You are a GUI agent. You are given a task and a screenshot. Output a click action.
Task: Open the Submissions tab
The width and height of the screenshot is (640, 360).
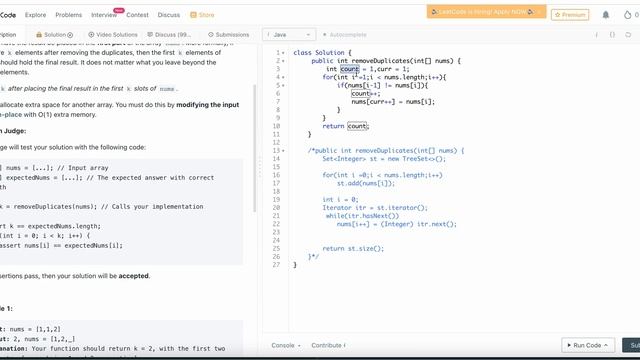(229, 35)
